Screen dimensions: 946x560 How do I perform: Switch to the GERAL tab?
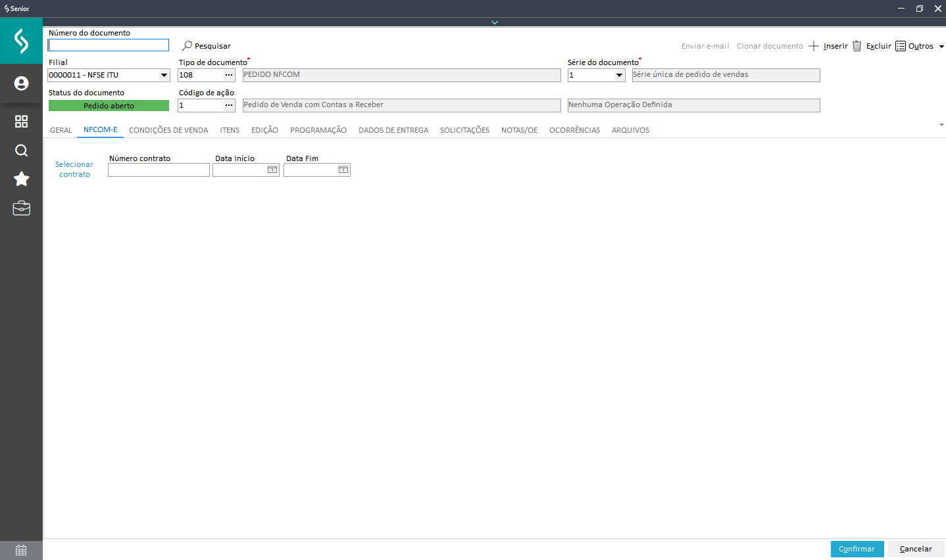click(61, 130)
